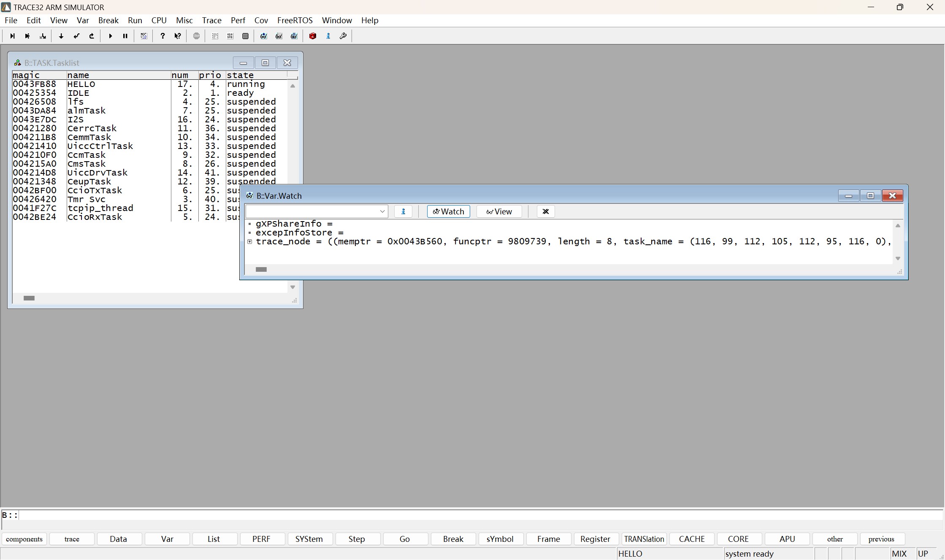Click the Next (down arrow) toolbar icon
Screen dimensions: 945x560
pyautogui.click(x=61, y=36)
